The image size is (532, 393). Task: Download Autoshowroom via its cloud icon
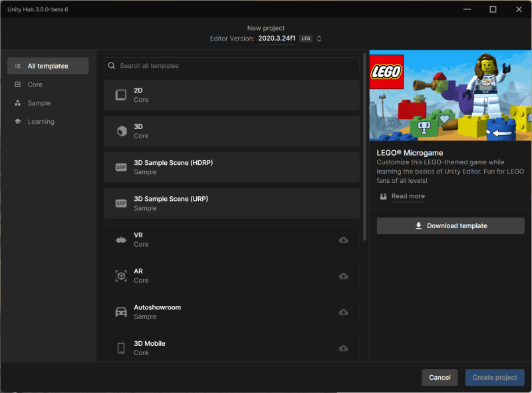tap(343, 313)
